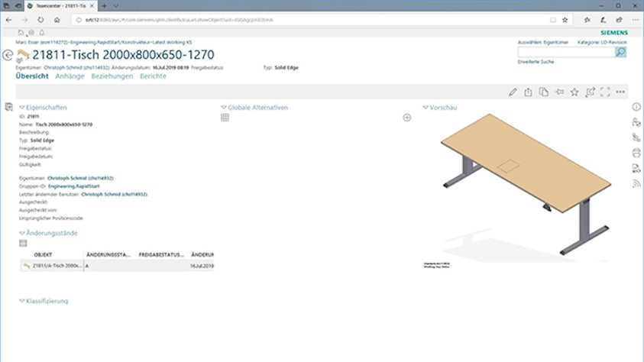Click the Erweiterte Suche link
Viewport: 644px width, 362px height.
point(536,62)
